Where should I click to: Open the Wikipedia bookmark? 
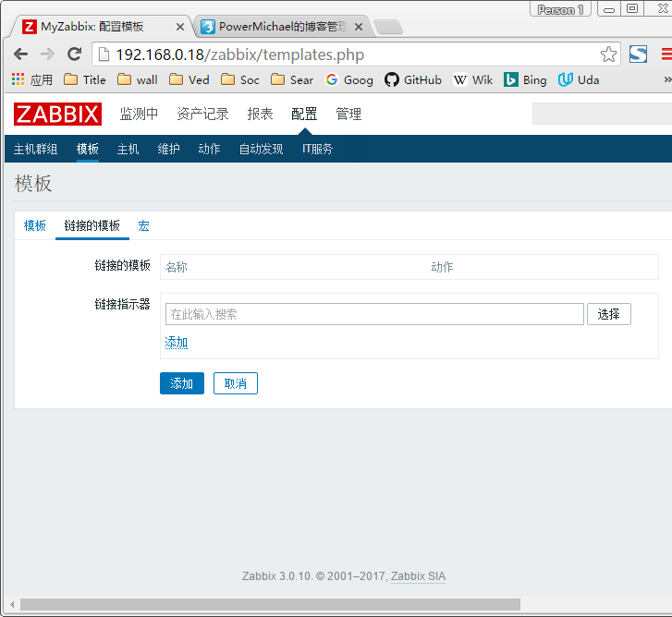tap(473, 79)
